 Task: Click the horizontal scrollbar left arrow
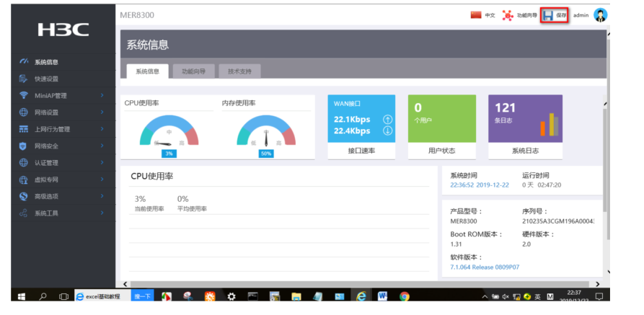tap(125, 284)
